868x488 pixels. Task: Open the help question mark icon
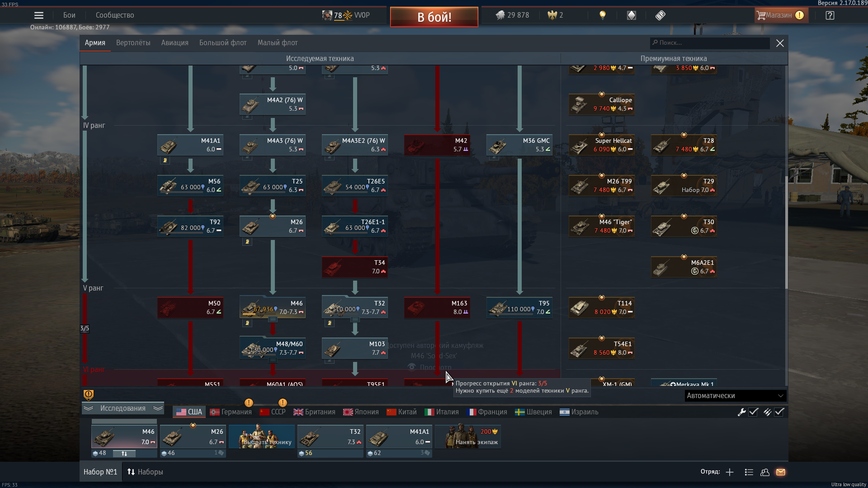[x=830, y=15]
